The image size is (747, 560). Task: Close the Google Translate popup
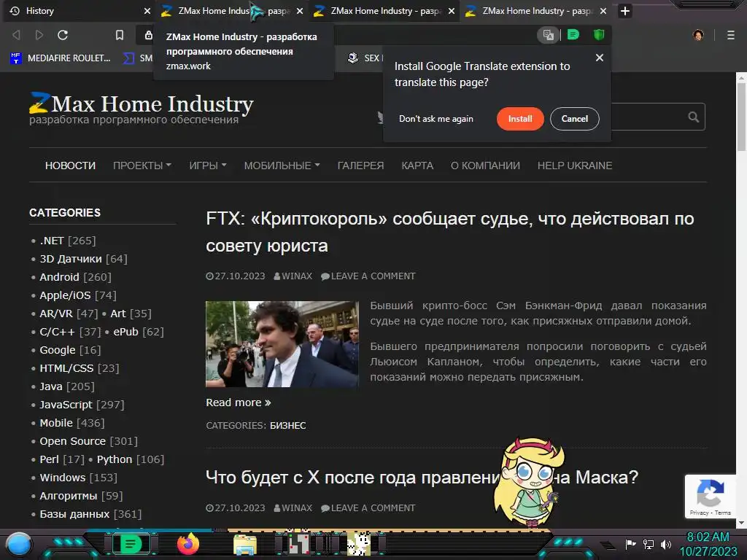[x=600, y=58]
